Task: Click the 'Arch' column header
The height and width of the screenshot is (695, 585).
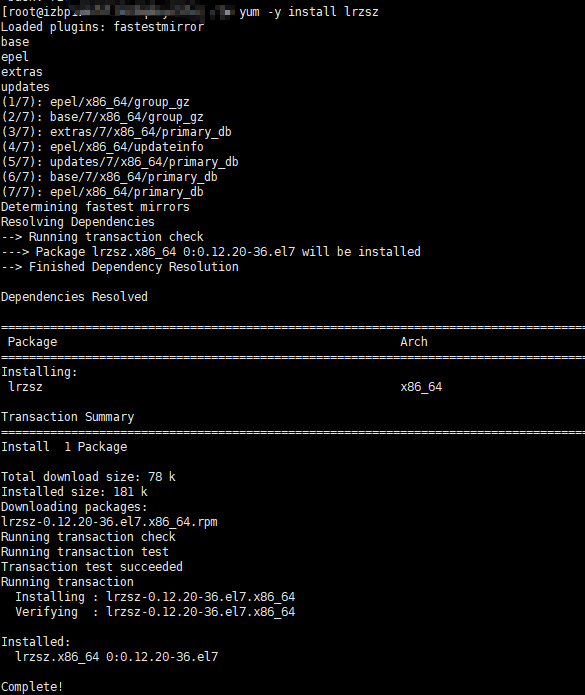Action: (414, 342)
